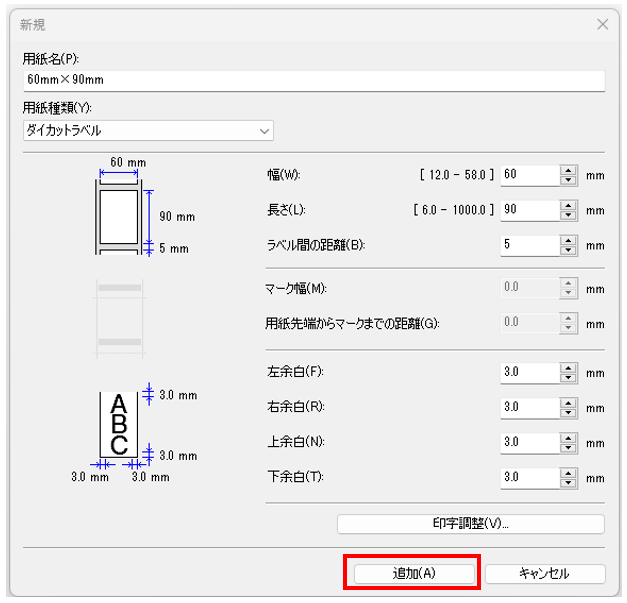Click the 長さ(L) value field

tap(528, 210)
